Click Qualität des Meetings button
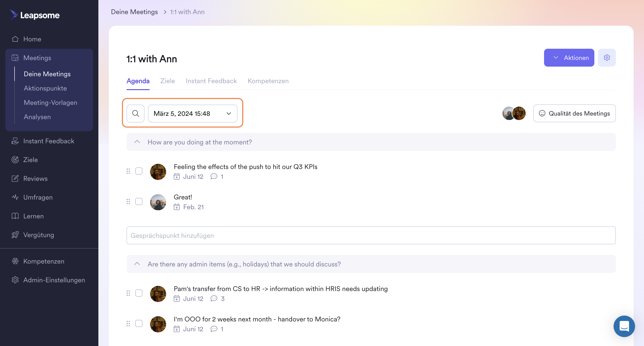 (x=574, y=113)
